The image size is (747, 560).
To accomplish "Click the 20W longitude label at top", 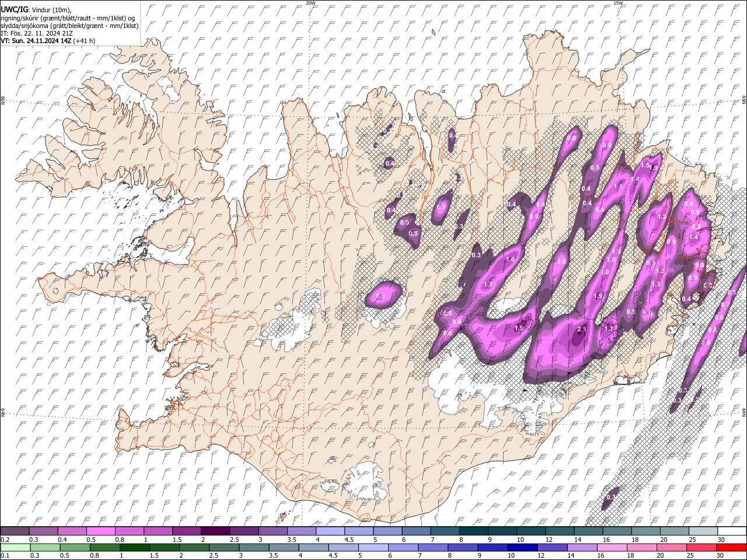I will 310,3.
